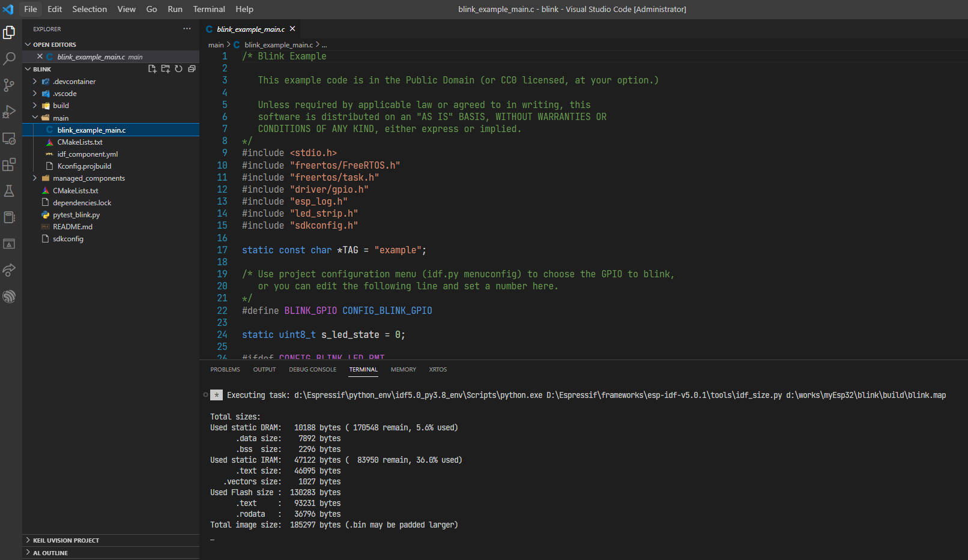Open the Run and Debug view
The height and width of the screenshot is (560, 968).
(x=9, y=112)
